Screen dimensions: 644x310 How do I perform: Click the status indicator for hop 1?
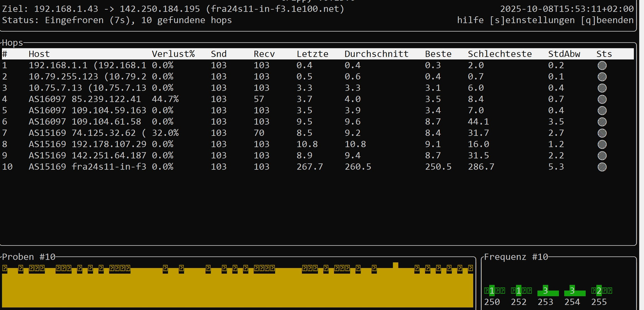(x=602, y=65)
